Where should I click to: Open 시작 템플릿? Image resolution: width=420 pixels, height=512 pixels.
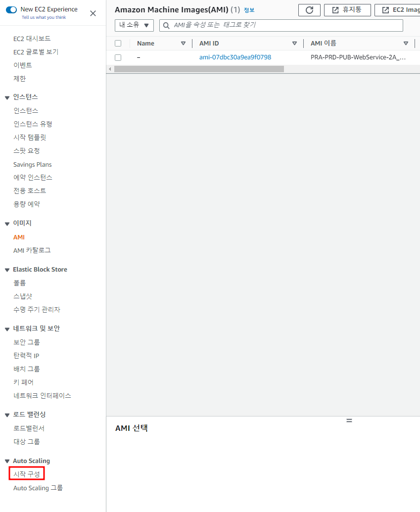click(30, 137)
